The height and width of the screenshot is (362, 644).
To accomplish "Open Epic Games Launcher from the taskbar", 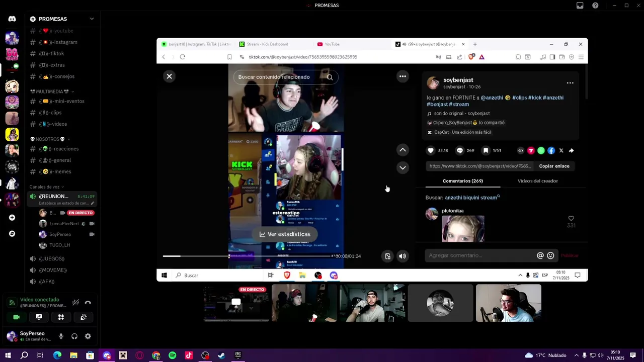I will 238,355.
